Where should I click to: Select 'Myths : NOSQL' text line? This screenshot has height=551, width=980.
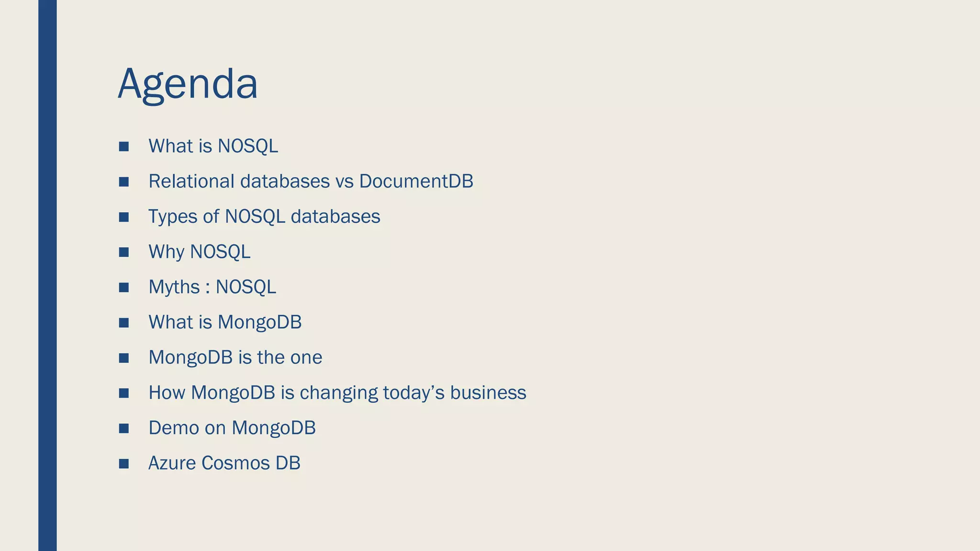tap(212, 287)
